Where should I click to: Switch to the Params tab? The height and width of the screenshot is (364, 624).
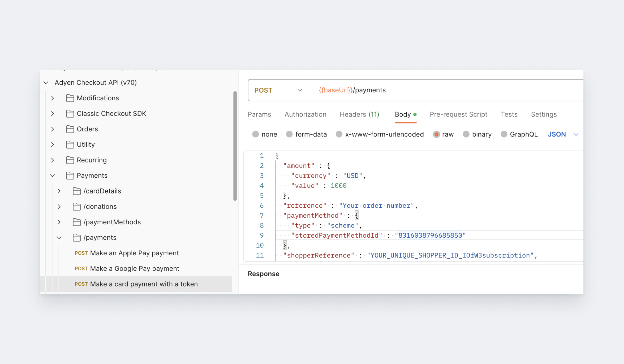259,114
